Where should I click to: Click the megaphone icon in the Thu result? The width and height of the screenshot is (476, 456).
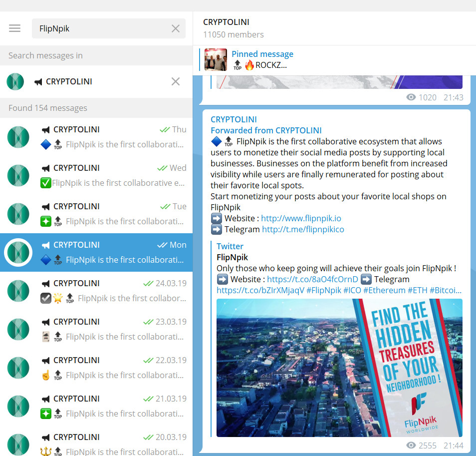[45, 130]
